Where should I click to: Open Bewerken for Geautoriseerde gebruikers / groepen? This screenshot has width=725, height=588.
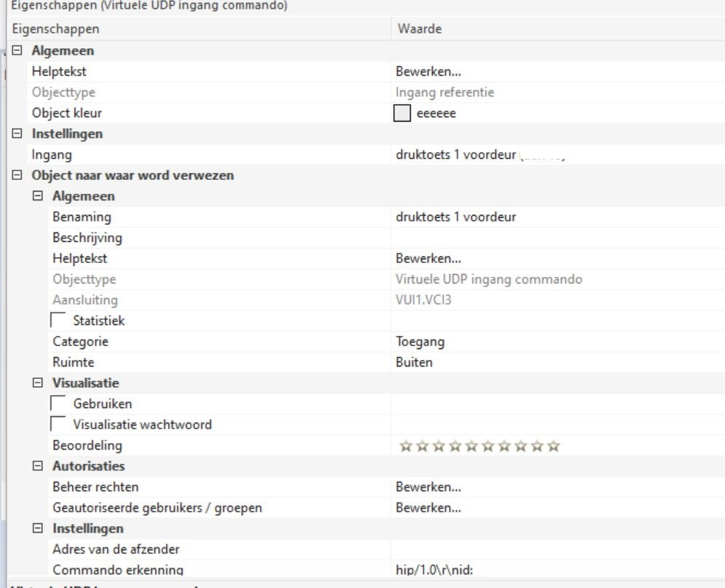[x=428, y=508]
